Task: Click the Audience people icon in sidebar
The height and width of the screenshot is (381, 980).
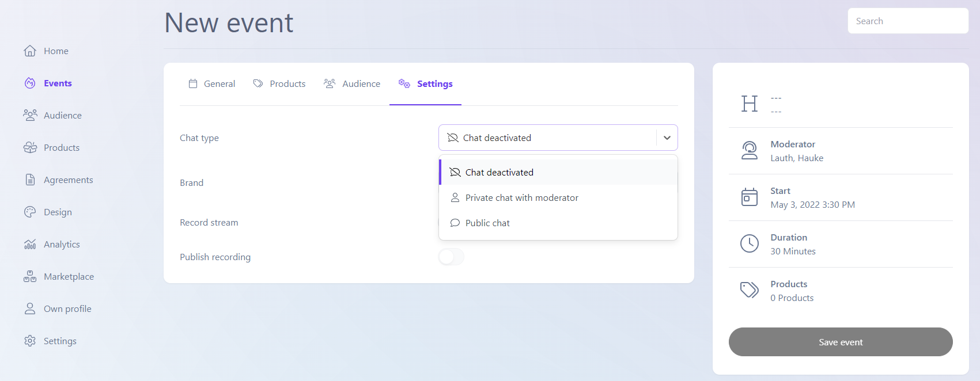Action: (x=30, y=115)
